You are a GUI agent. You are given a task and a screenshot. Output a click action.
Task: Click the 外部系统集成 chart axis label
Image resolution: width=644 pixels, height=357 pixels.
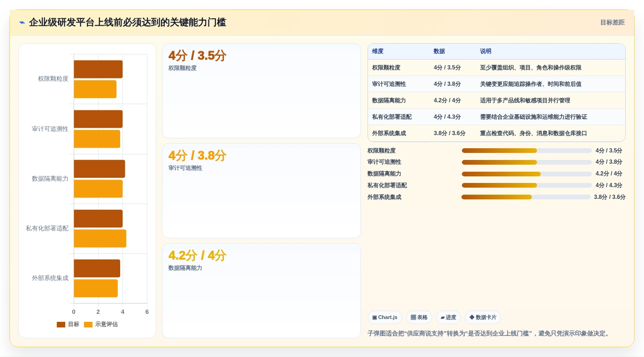coord(50,278)
